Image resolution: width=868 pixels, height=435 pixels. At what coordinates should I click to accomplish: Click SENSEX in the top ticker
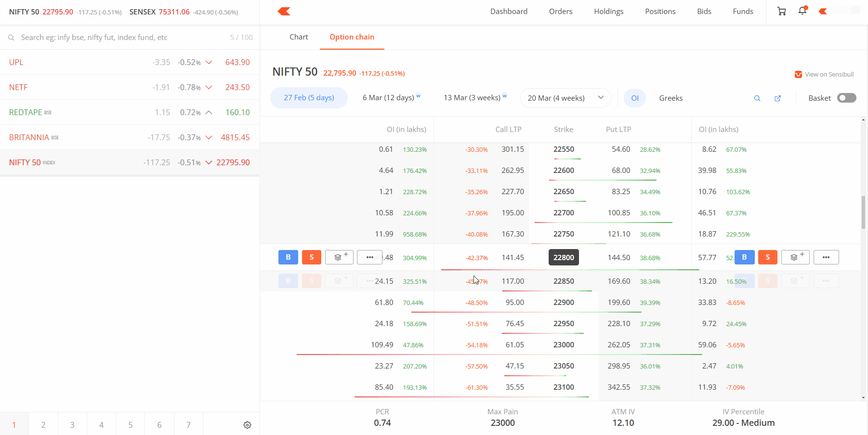click(x=142, y=12)
